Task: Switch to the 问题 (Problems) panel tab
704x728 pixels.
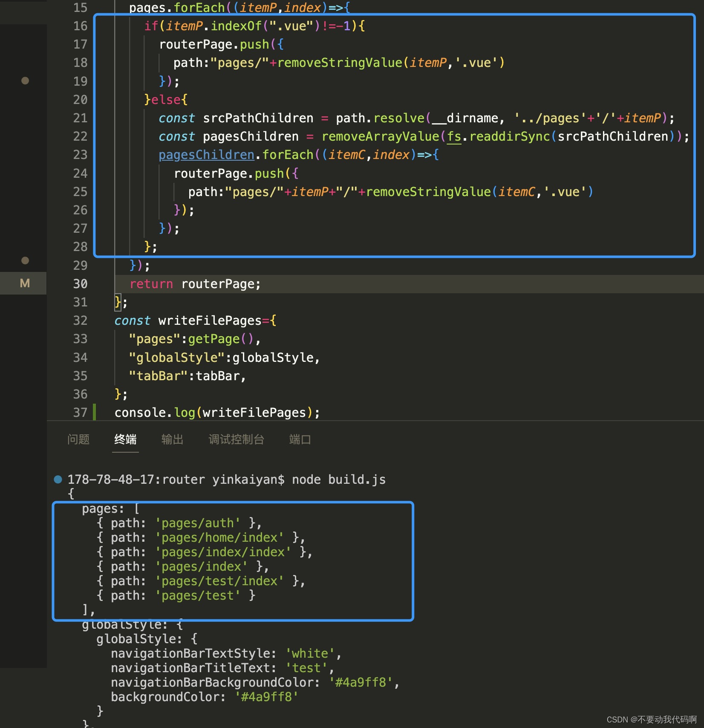Action: coord(78,439)
